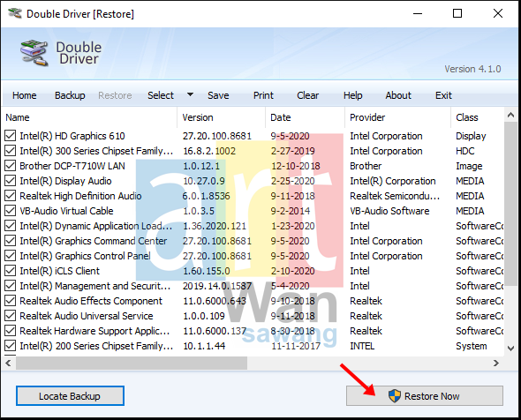This screenshot has width=521, height=420.
Task: Click Exit in the toolbar
Action: [x=443, y=95]
